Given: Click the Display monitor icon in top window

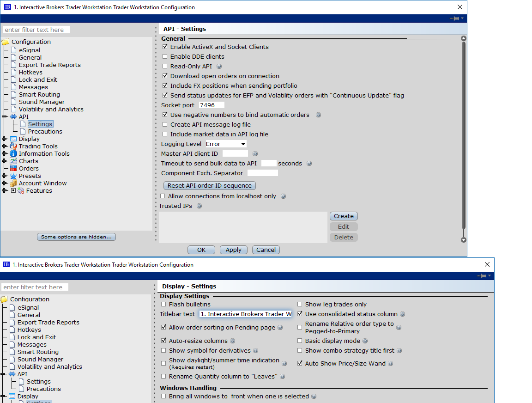Looking at the screenshot, I should pos(13,139).
